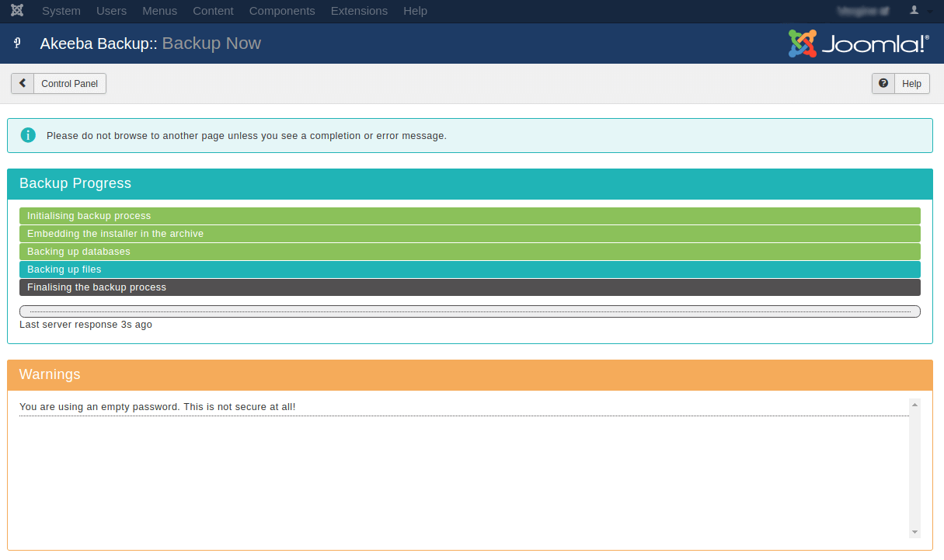Open the Users menu
The image size is (944, 560).
(x=112, y=11)
